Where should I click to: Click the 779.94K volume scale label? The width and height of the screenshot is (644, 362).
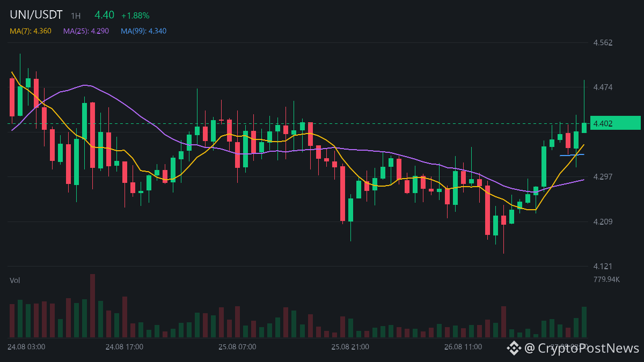[x=607, y=279]
